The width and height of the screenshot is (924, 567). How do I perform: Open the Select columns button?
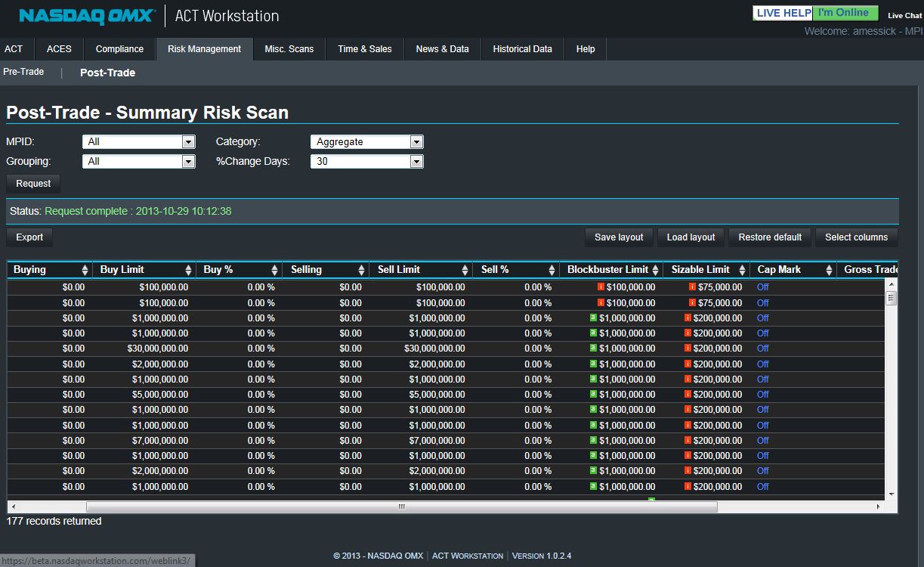click(x=856, y=237)
